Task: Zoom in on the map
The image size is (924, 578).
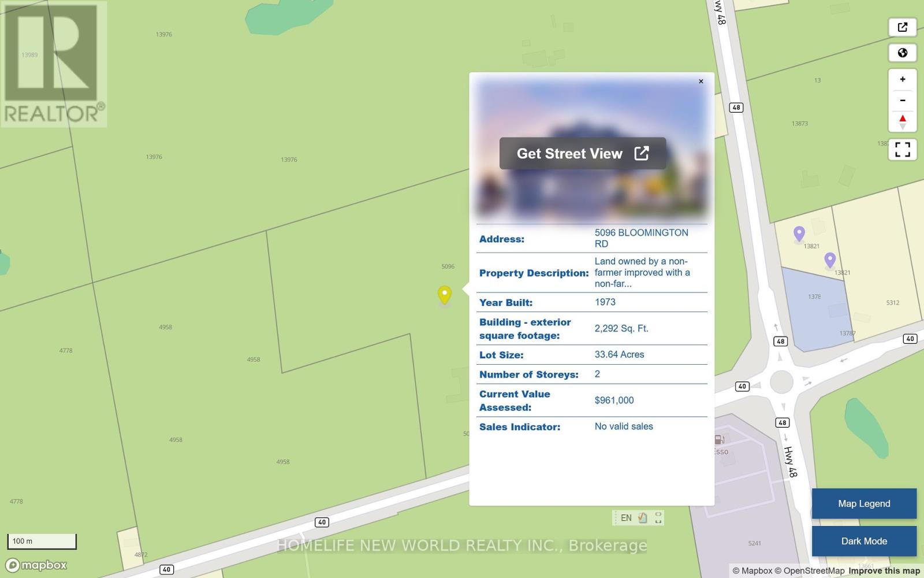Action: click(902, 79)
